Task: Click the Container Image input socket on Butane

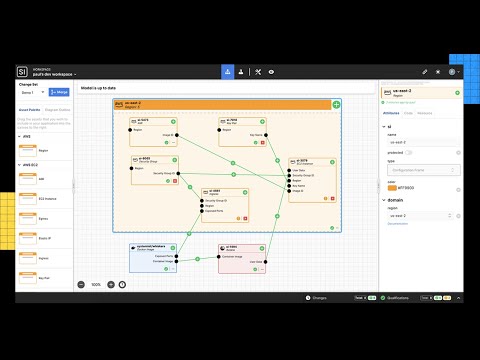Action: tap(219, 257)
